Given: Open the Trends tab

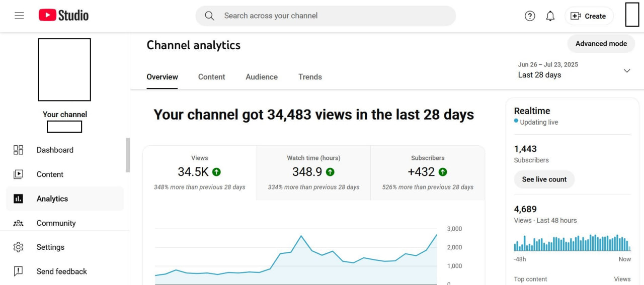Looking at the screenshot, I should [310, 77].
